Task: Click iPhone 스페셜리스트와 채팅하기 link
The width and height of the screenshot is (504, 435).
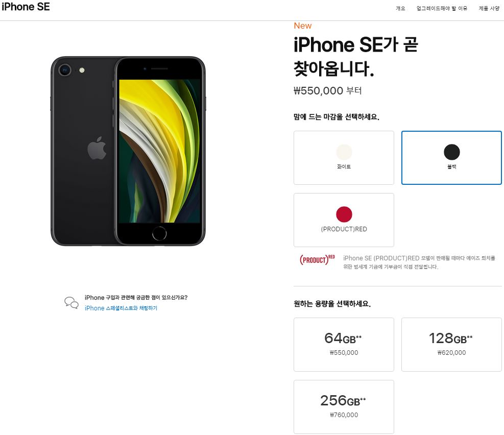Action: (x=121, y=308)
